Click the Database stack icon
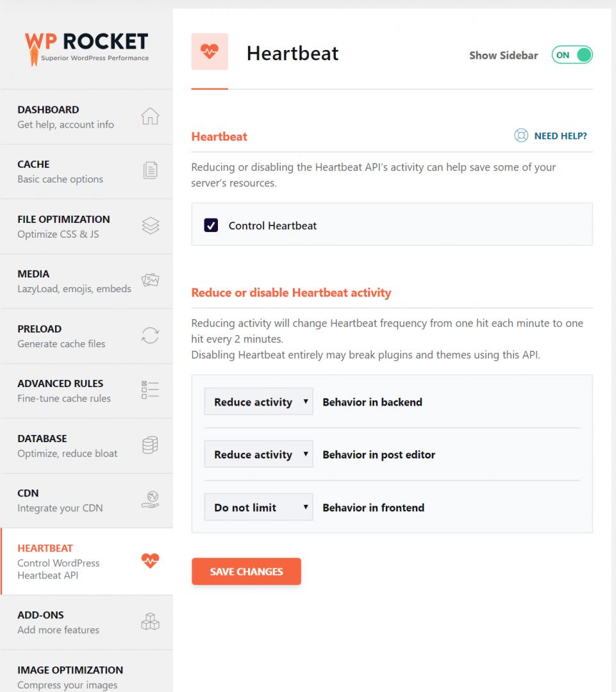 [x=150, y=445]
